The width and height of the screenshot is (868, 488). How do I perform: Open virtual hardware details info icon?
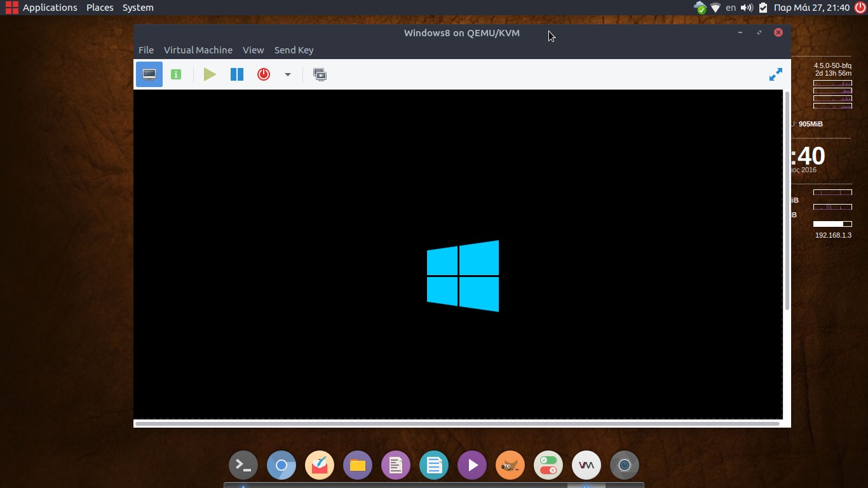(x=176, y=74)
